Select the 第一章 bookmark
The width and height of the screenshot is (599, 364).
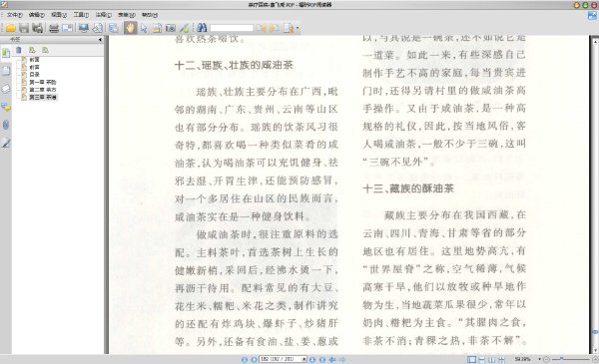pyautogui.click(x=42, y=82)
